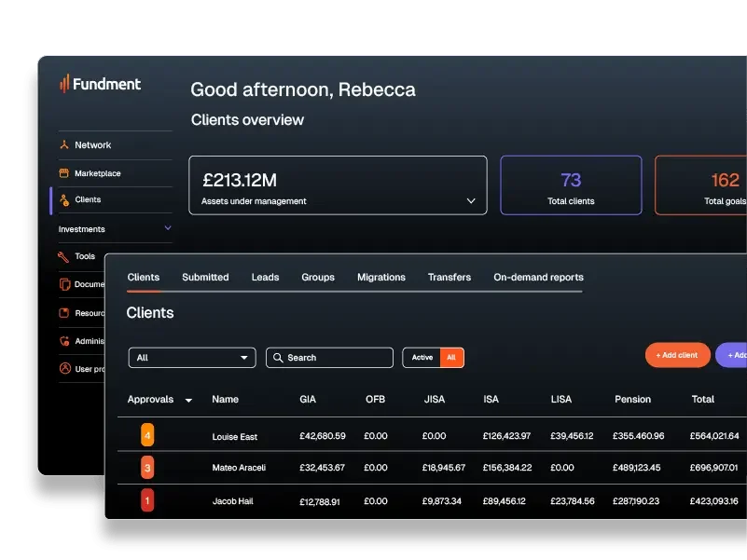The width and height of the screenshot is (747, 560).
Task: Open the Total clients card
Action: click(x=571, y=185)
